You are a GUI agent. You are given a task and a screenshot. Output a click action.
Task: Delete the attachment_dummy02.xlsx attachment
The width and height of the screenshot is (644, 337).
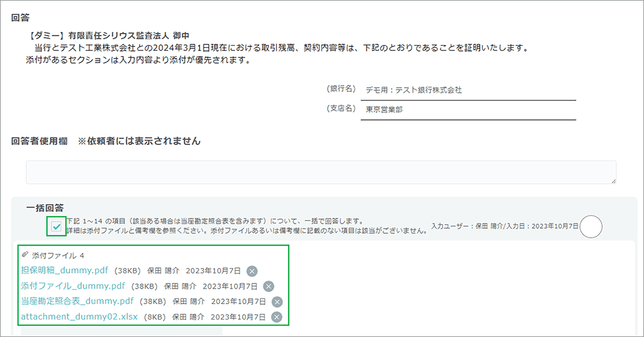point(276,316)
